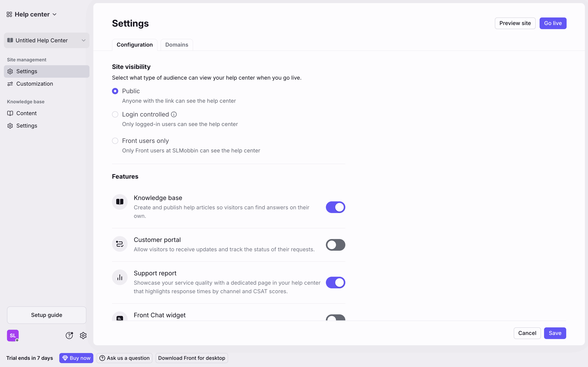Screen dimensions: 588x367
Task: Disable the Knowledge base toggle
Action: (335, 207)
